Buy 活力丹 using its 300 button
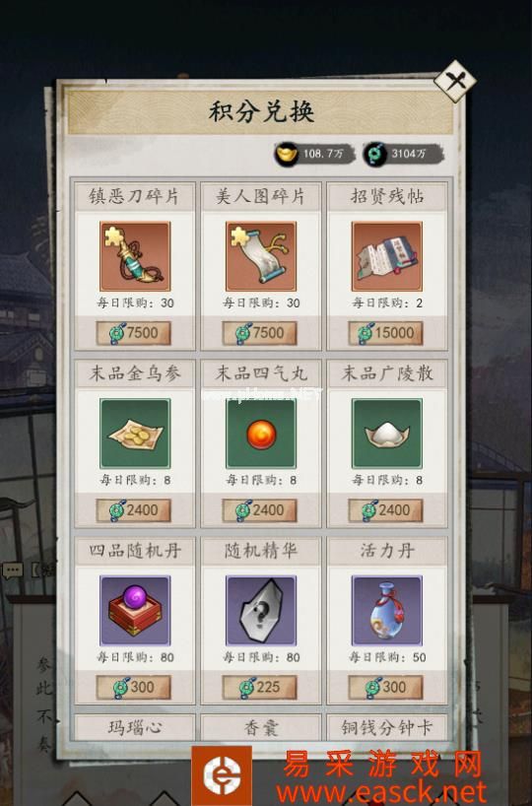 385,687
